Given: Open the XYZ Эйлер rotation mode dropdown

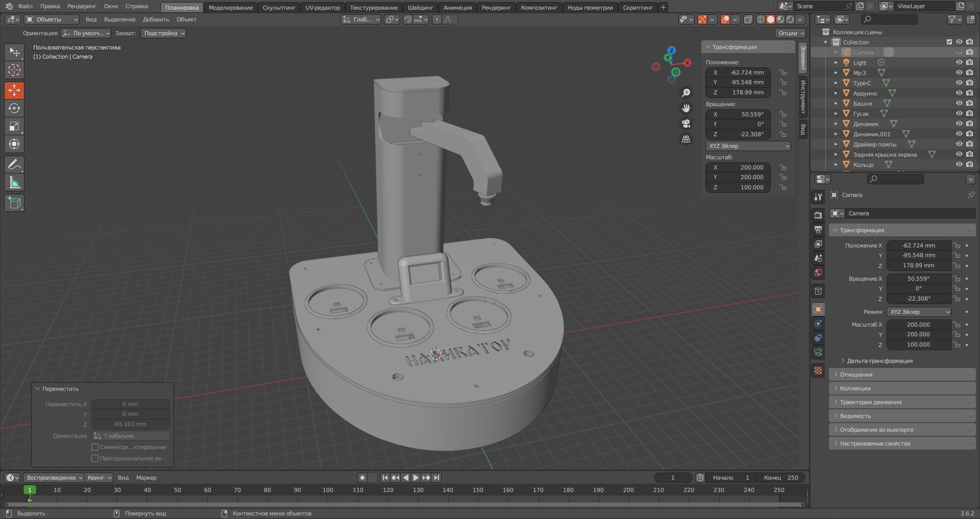Looking at the screenshot, I should (748, 146).
